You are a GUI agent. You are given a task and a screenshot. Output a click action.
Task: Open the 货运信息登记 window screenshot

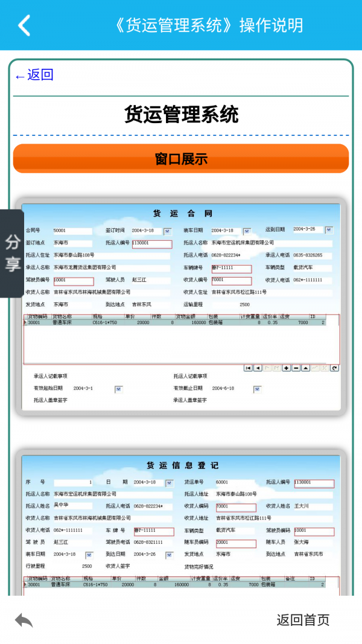point(181,523)
